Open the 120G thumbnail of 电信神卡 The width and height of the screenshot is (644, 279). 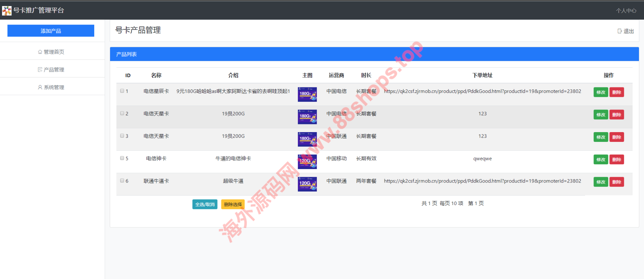pos(307,162)
